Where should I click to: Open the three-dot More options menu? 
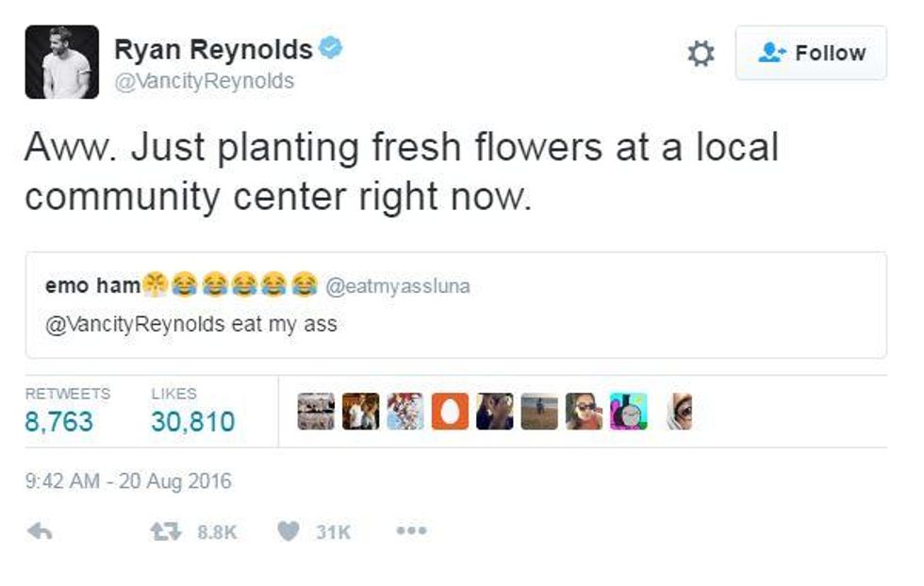tap(411, 532)
